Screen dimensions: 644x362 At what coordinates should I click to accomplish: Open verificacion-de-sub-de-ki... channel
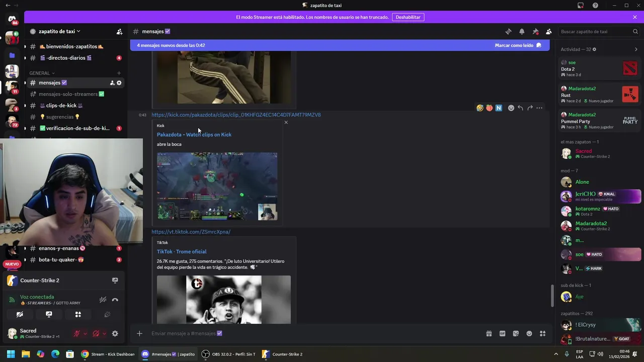click(74, 128)
